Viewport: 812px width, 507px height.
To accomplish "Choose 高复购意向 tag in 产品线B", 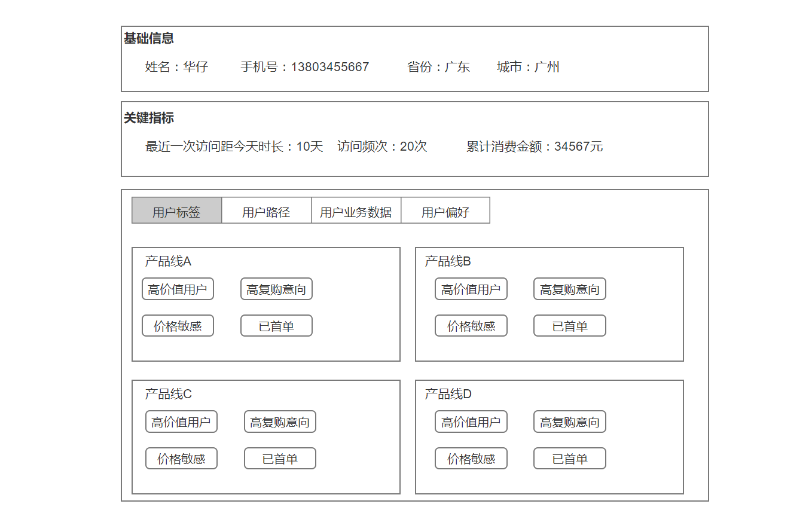I will [570, 289].
